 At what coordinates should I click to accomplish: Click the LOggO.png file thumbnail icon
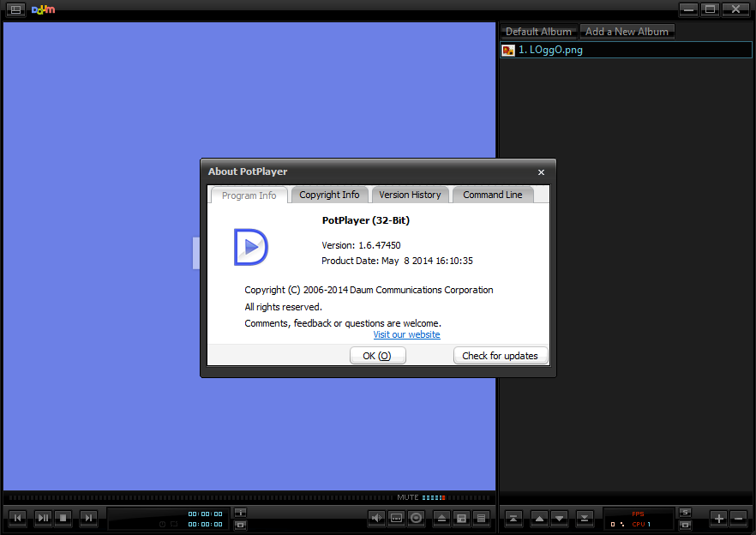coord(508,51)
